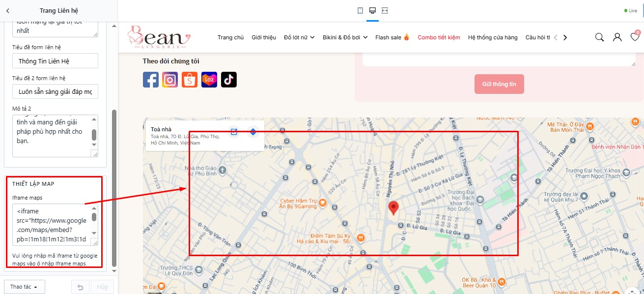Focus the Tiêu đề 2 form liên hệ field

[x=55, y=91]
